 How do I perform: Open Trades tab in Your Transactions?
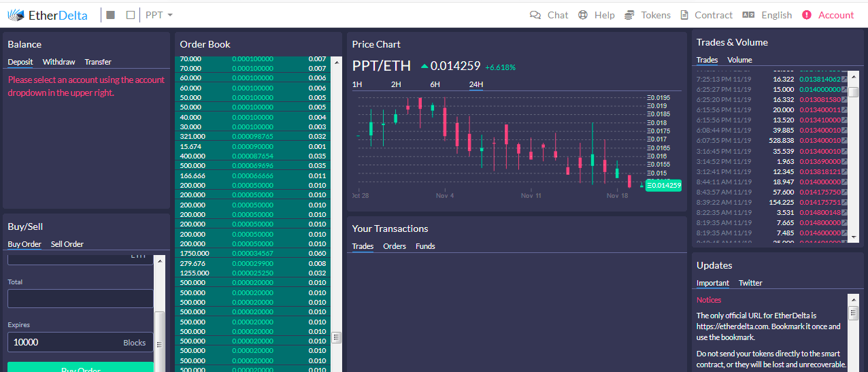point(363,246)
